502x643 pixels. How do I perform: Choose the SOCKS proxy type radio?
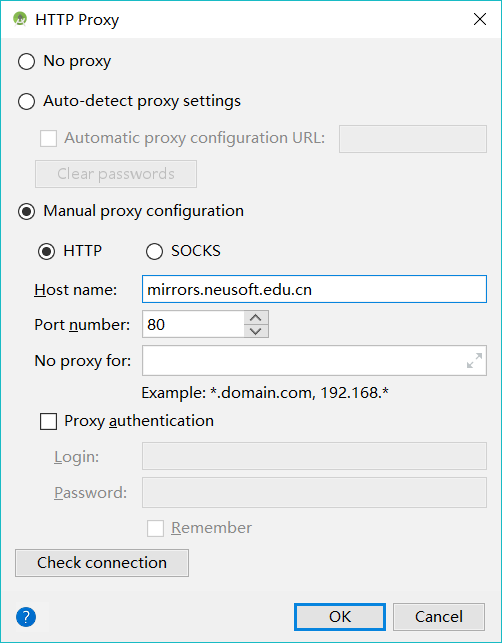point(154,251)
